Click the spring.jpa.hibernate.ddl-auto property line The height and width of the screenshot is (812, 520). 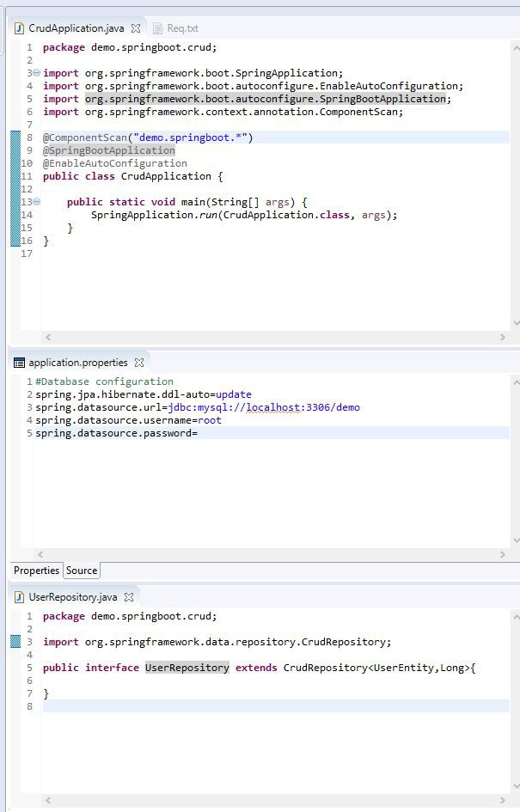[x=143, y=394]
